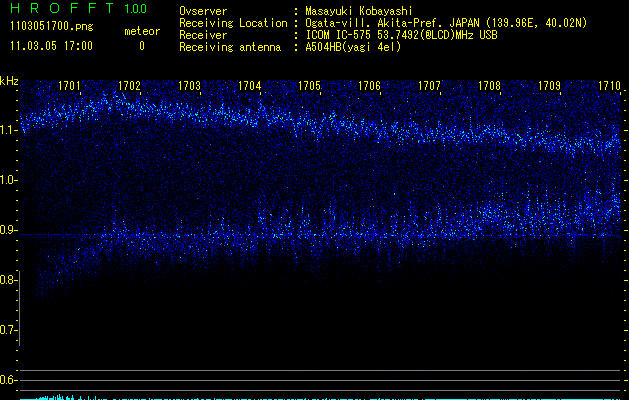Click the meteor count label

141,31
